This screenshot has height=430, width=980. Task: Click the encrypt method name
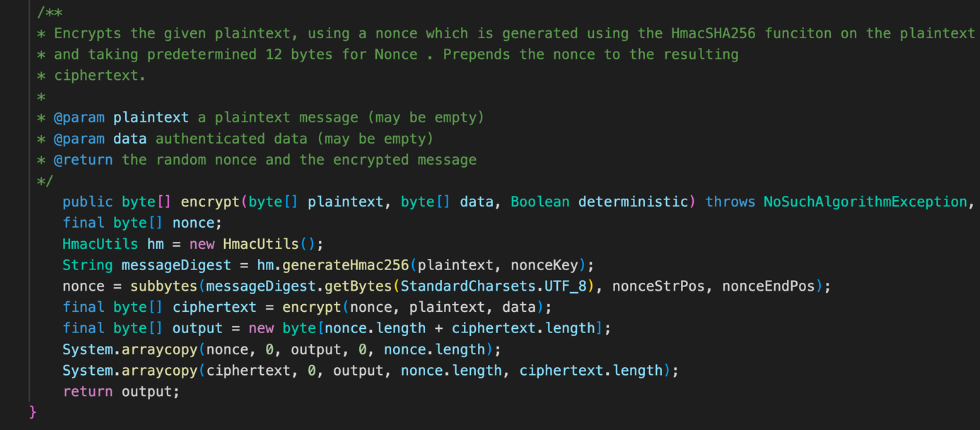tap(209, 202)
